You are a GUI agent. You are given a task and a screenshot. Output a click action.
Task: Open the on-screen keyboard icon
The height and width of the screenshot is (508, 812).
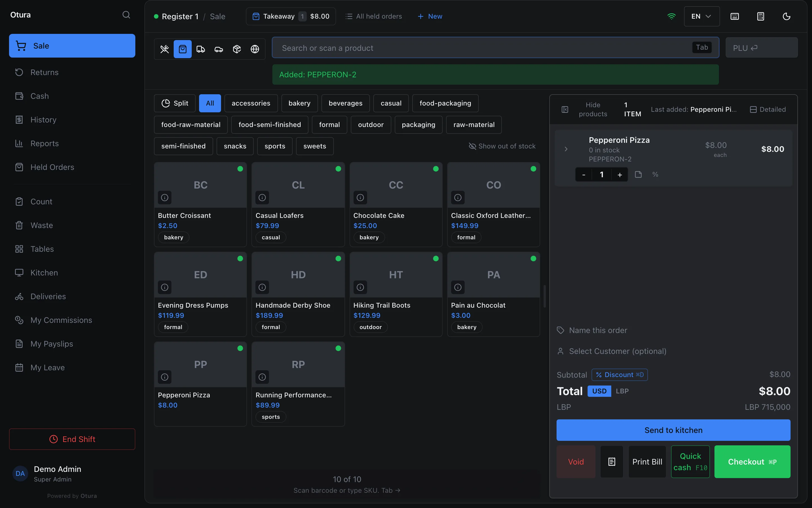[x=735, y=16]
